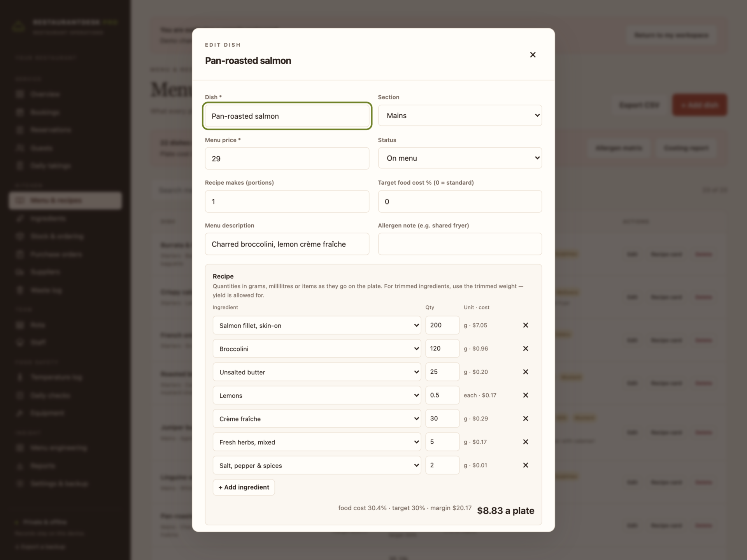Edit Fresh herbs quantity 5
This screenshot has width=747, height=560.
(442, 442)
